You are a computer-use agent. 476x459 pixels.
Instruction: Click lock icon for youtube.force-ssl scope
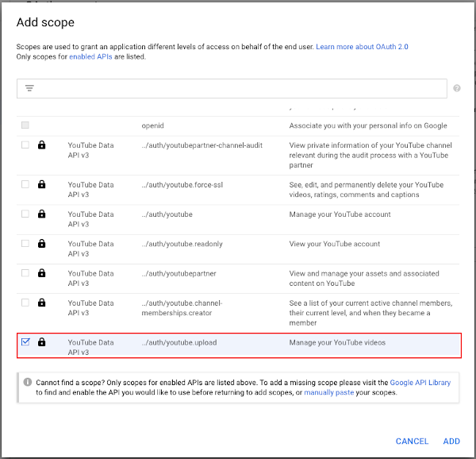(41, 184)
